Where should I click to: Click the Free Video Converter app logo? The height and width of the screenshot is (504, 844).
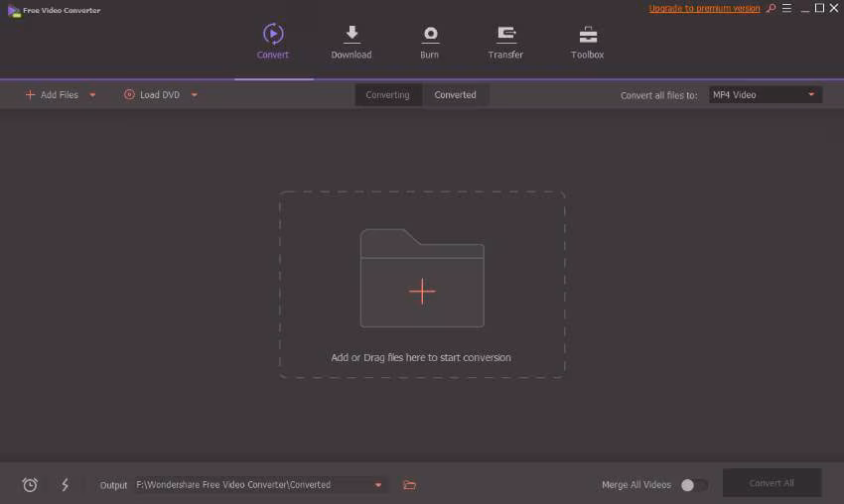14,11
